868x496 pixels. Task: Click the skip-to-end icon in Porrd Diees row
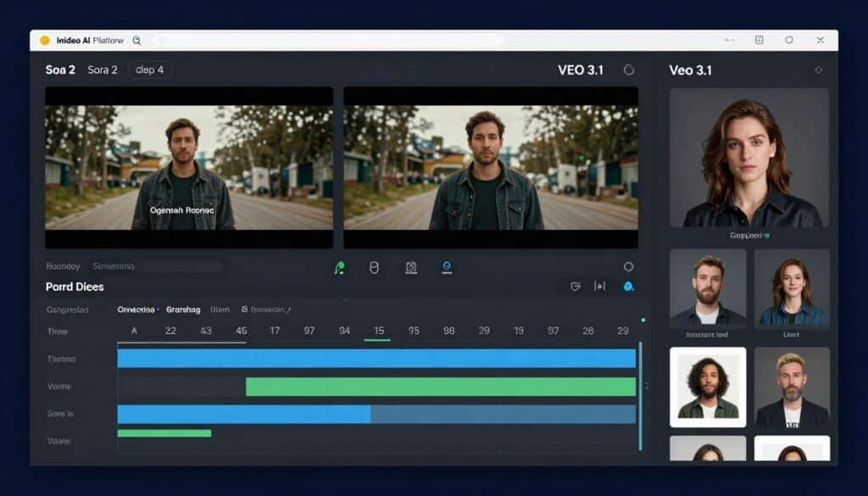point(599,287)
